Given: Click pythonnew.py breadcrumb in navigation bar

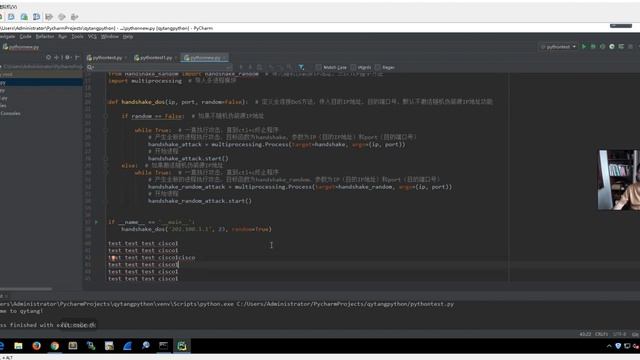Looking at the screenshot, I should tap(21, 47).
